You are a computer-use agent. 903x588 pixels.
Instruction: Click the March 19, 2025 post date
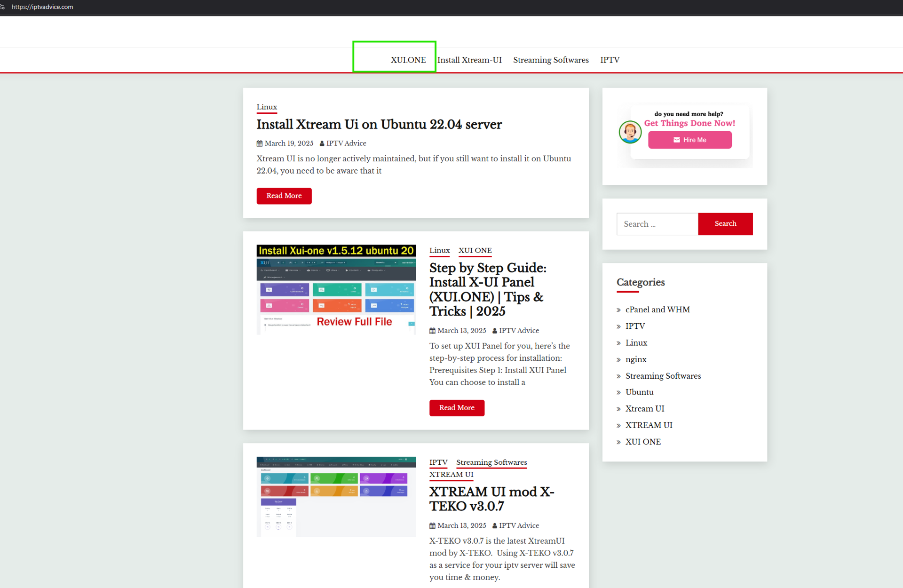pos(289,143)
